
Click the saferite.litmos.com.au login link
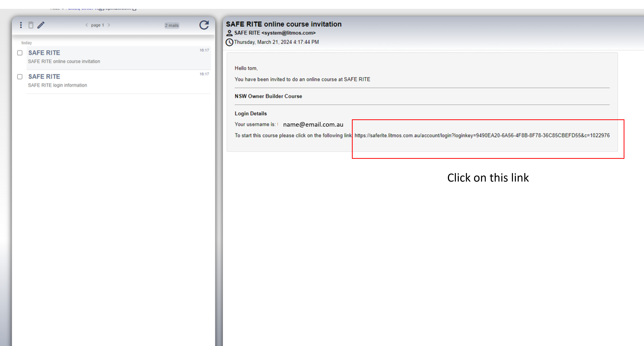(x=482, y=135)
